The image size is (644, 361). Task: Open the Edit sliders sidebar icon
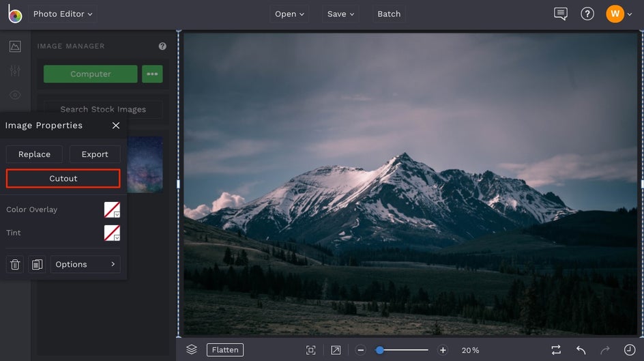[15, 71]
